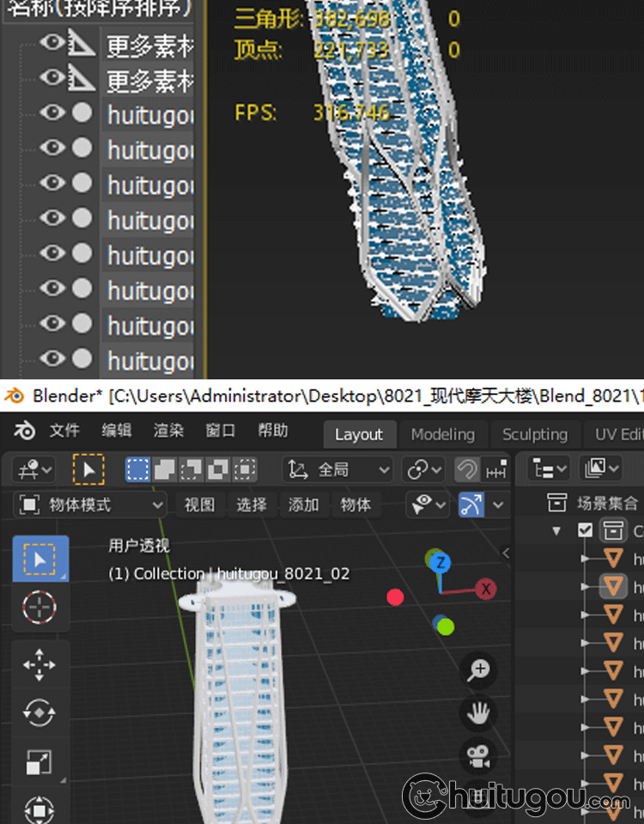
Task: Select the Scale tool
Action: [x=39, y=761]
